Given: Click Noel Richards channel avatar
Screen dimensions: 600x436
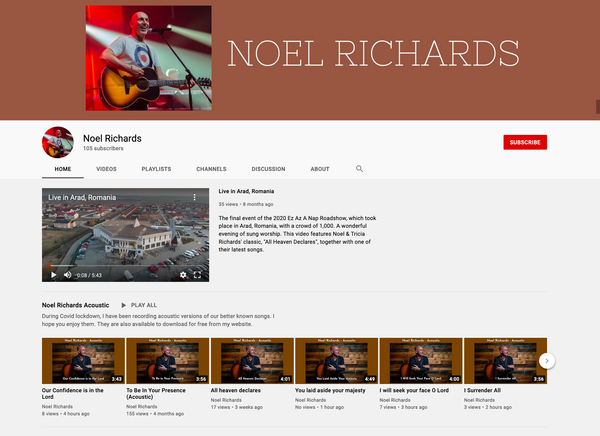Looking at the screenshot, I should click(58, 142).
